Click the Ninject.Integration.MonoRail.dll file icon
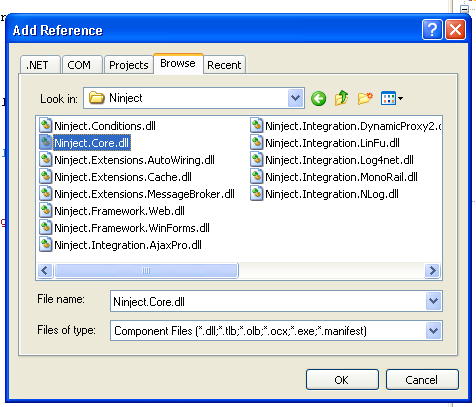This screenshot has height=407, width=476. 257,177
